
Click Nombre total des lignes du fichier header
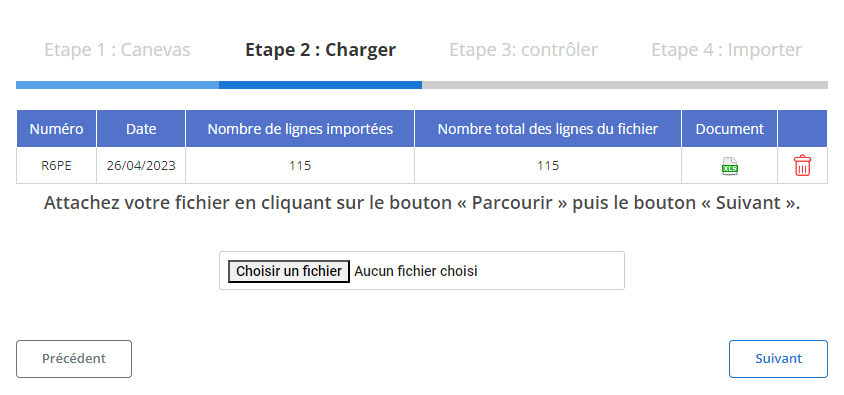click(x=548, y=129)
